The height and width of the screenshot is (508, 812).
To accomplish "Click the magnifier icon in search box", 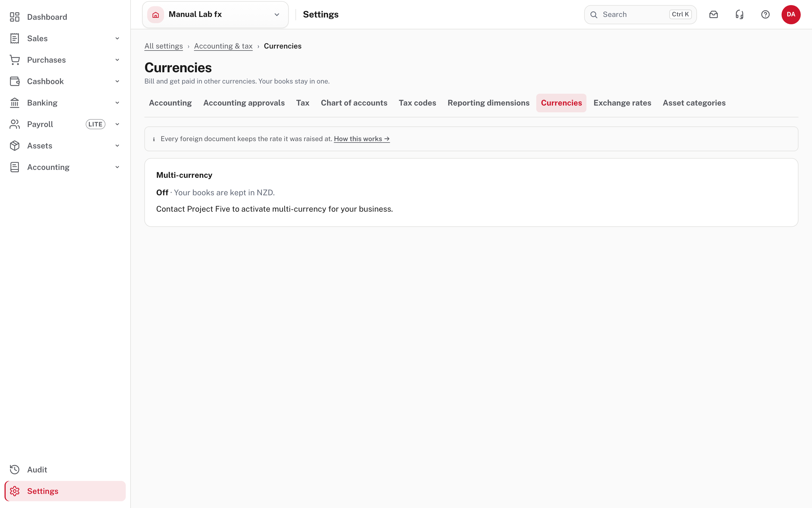I will tap(594, 15).
